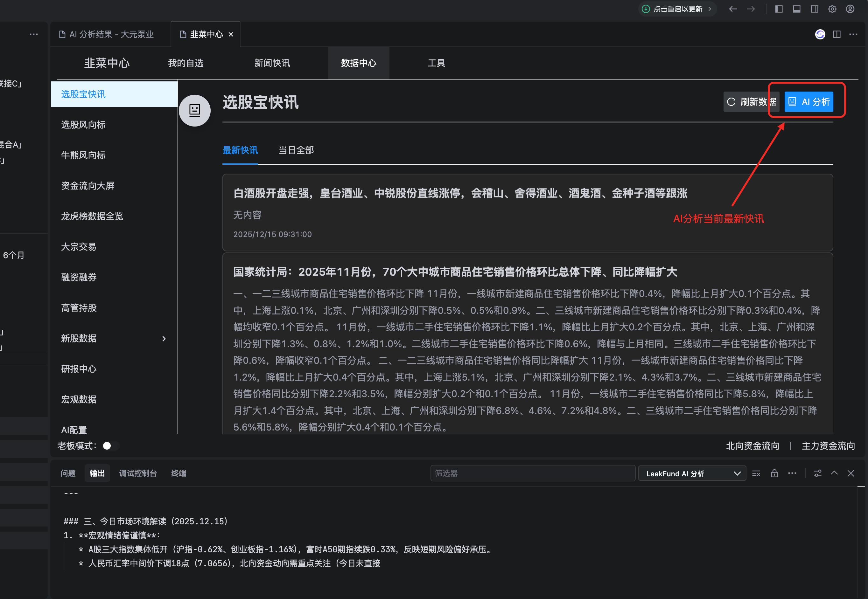This screenshot has height=599, width=868.
Task: Maximize the panel with the up chevron
Action: click(834, 473)
